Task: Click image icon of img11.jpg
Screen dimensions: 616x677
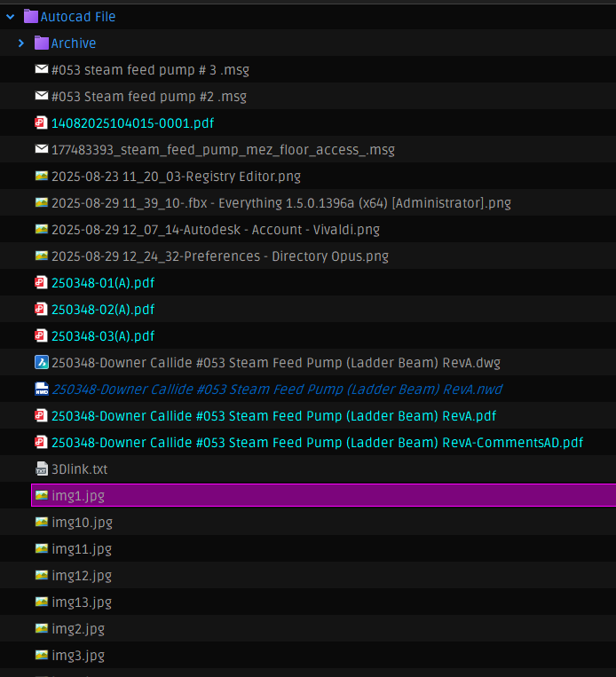Action: coord(42,548)
